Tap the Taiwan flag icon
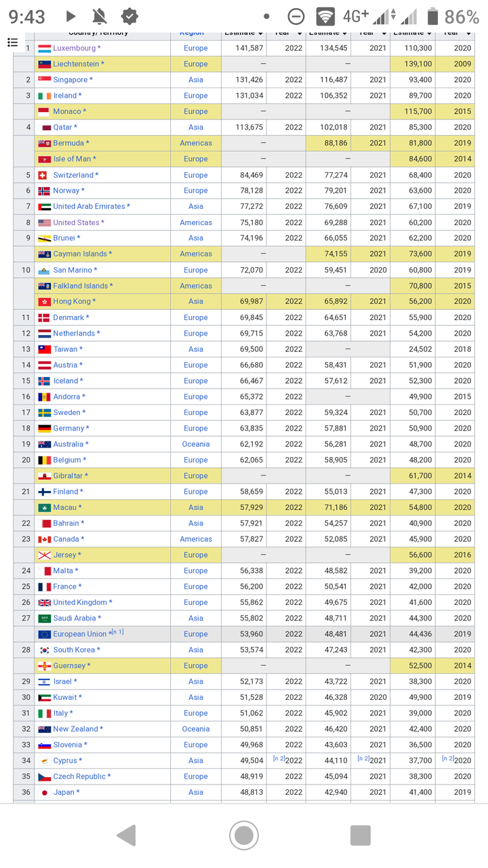The image size is (488, 868). click(x=45, y=349)
